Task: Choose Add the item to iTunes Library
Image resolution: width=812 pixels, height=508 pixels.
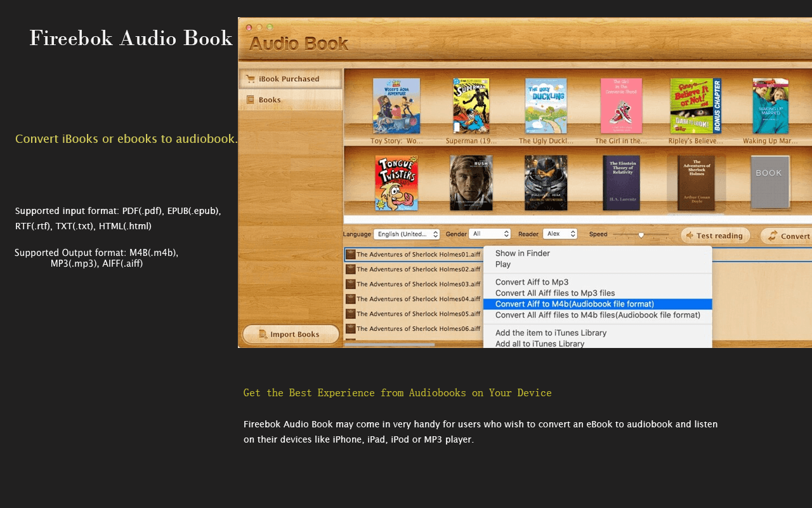Action: coord(598,333)
